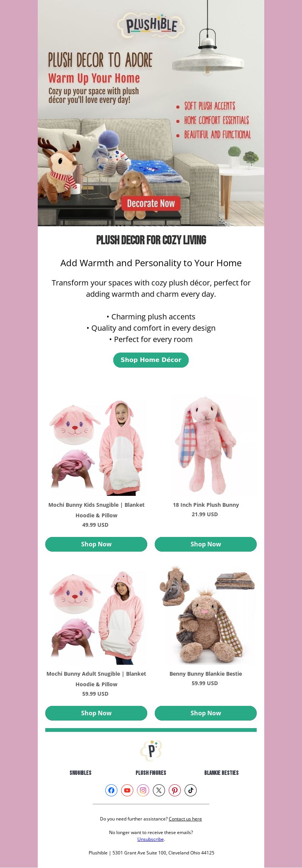Open the YouTube social icon
This screenshot has height=868, width=302.
coord(127,790)
